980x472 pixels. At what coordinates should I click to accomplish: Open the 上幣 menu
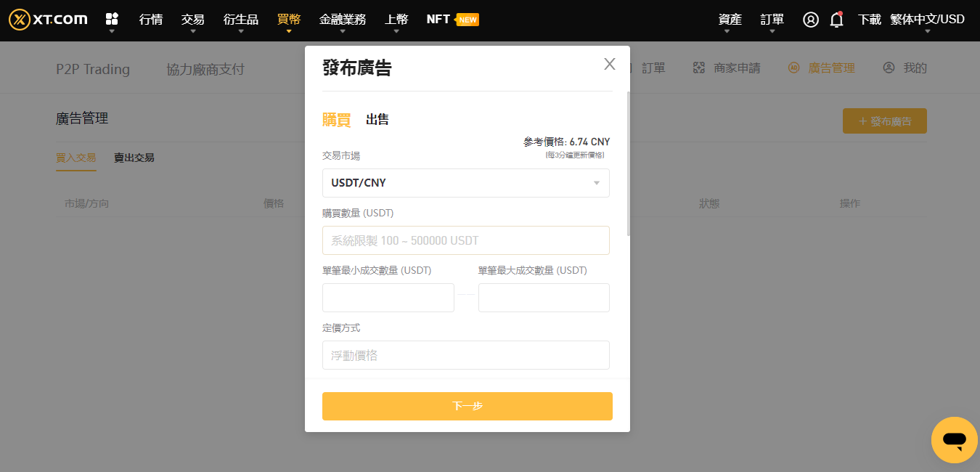click(396, 20)
